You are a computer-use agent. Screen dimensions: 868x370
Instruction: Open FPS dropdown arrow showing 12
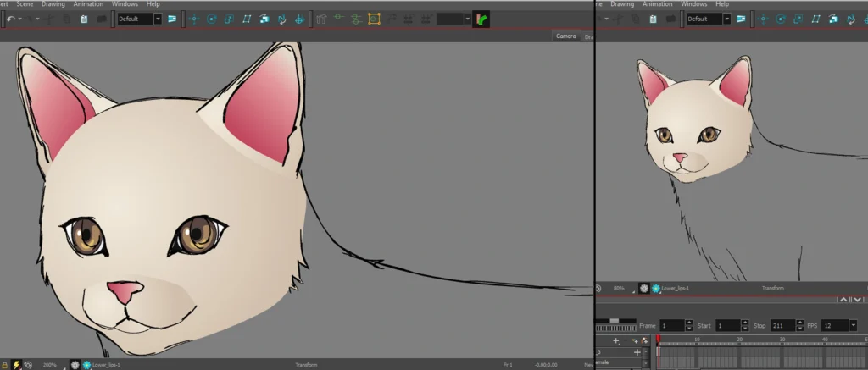click(853, 325)
